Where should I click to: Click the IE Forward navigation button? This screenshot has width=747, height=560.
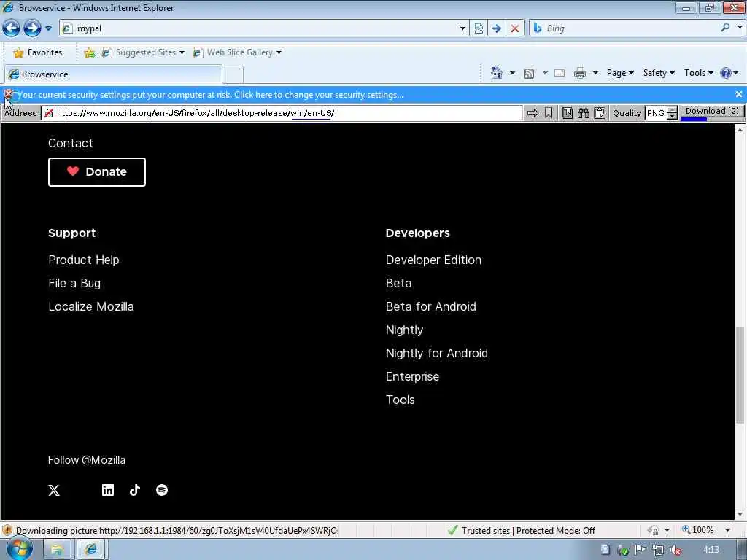click(32, 28)
